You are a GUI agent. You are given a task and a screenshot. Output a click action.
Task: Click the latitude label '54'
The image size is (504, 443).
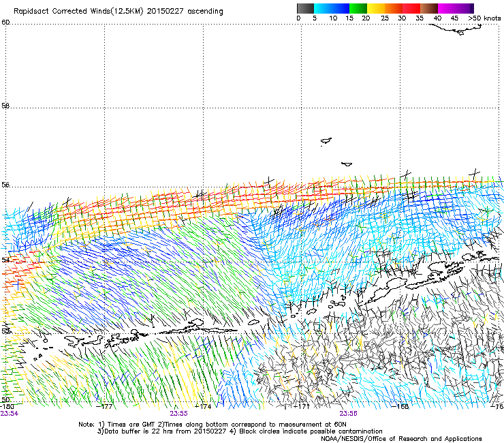(5, 260)
